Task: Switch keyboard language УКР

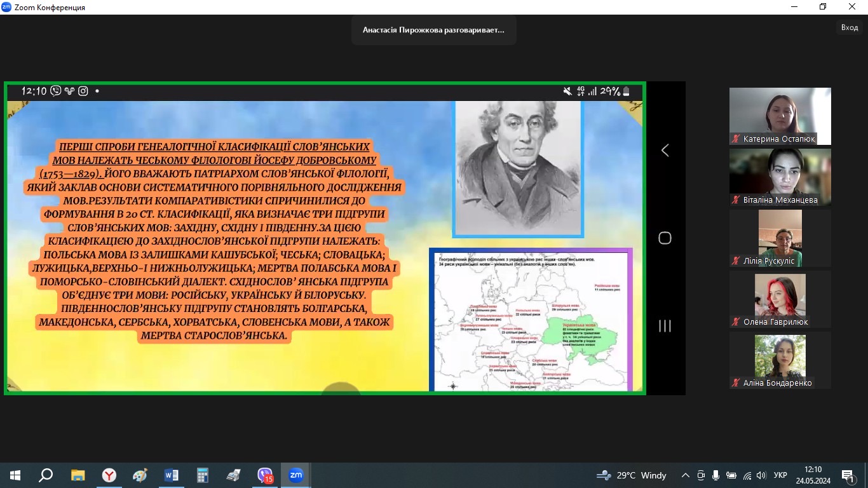Action: coord(781,475)
